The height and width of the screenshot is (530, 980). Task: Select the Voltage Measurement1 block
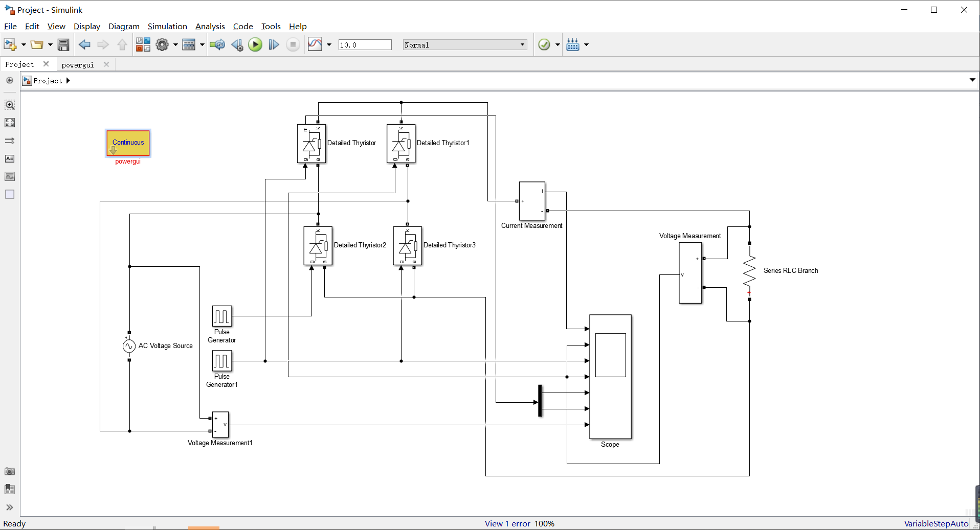220,425
